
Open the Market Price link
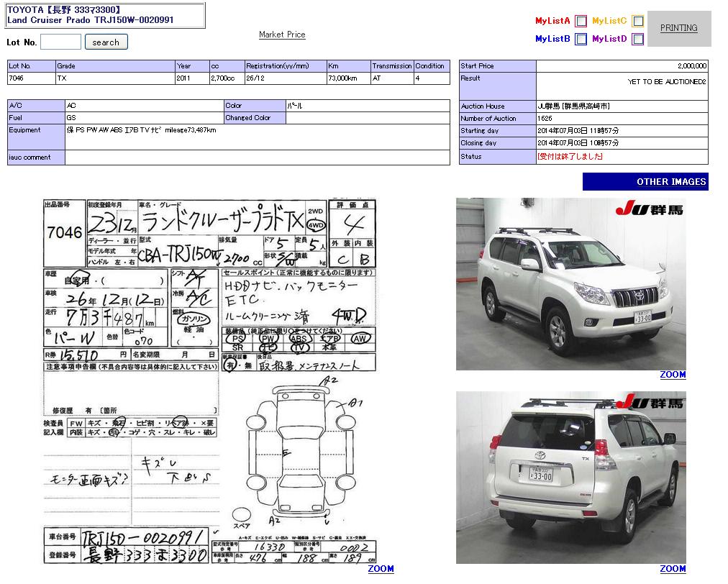coord(282,35)
